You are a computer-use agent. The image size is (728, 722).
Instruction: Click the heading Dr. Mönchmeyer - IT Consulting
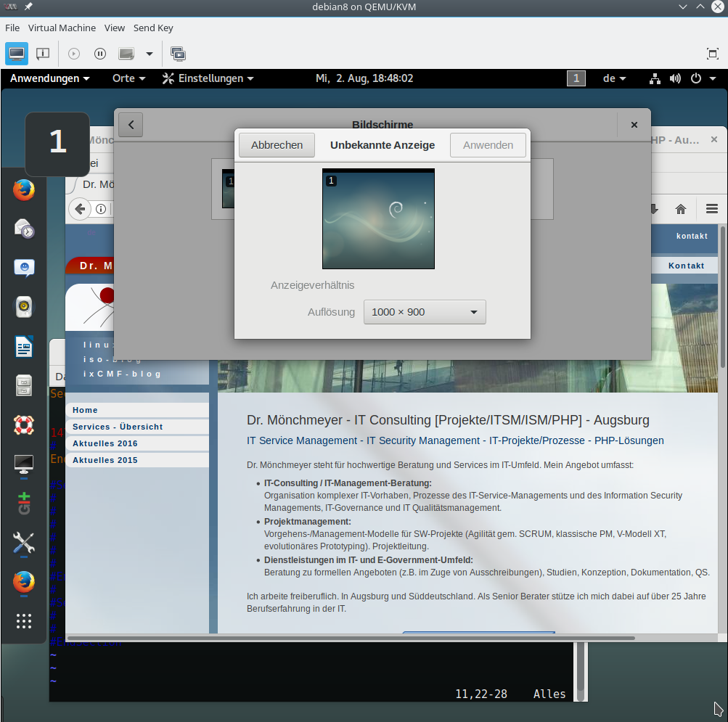tap(448, 420)
